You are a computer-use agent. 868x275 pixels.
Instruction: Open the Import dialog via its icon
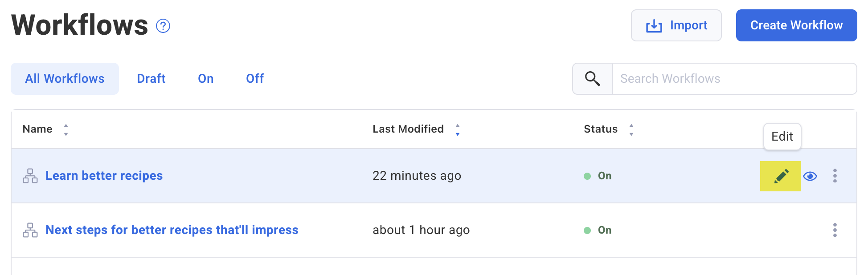[x=653, y=25]
